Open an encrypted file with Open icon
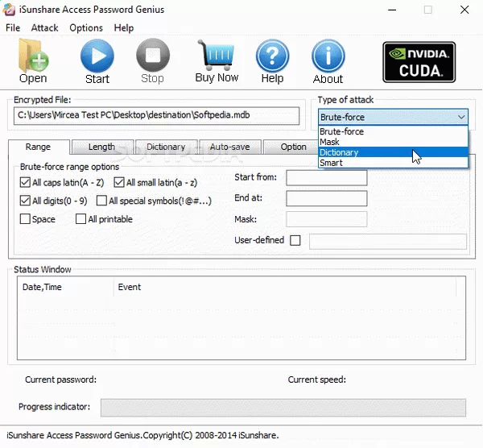Screen dimensions: 483x448 (x=33, y=60)
